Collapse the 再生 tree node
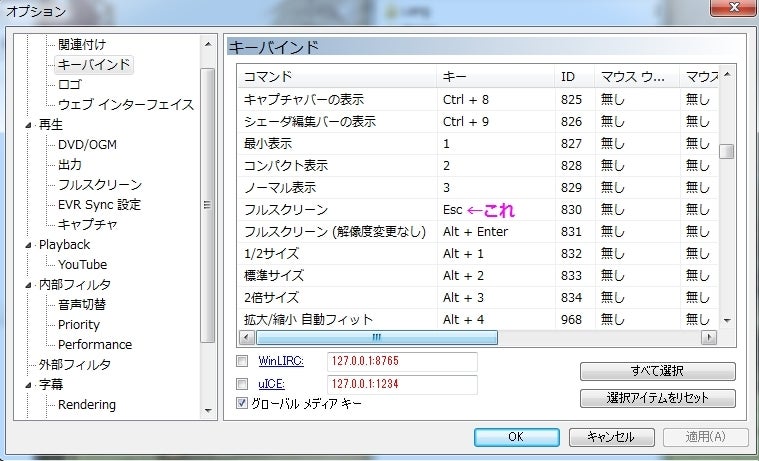Image resolution: width=759 pixels, height=461 pixels. 29,125
